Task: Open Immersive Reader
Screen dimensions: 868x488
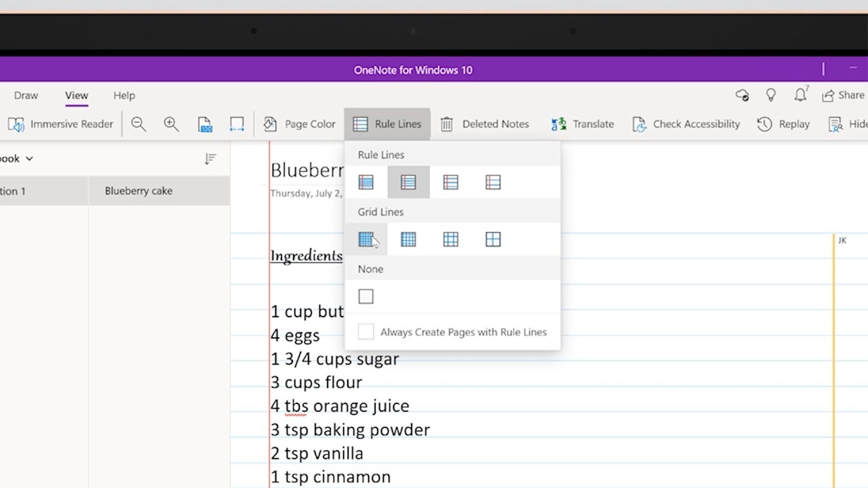Action: (x=60, y=124)
